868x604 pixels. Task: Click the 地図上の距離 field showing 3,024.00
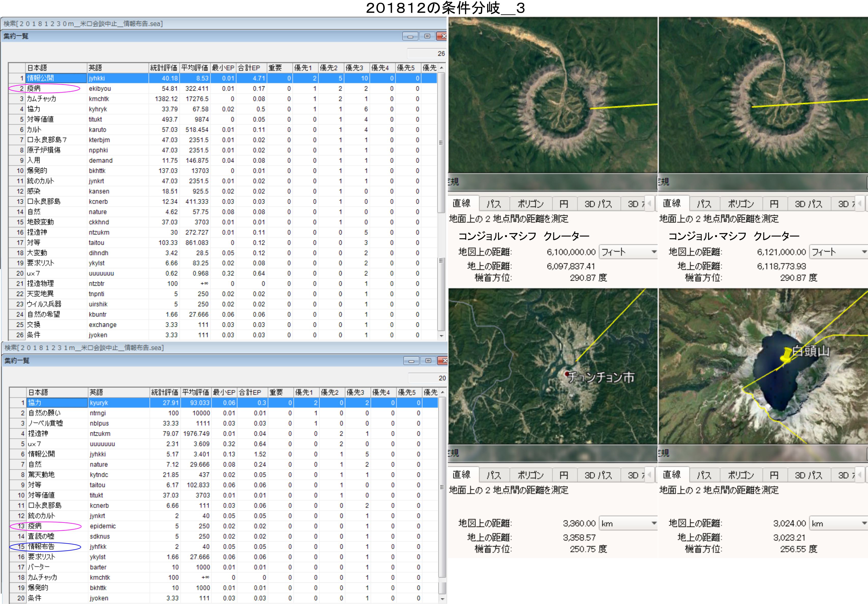click(x=789, y=523)
